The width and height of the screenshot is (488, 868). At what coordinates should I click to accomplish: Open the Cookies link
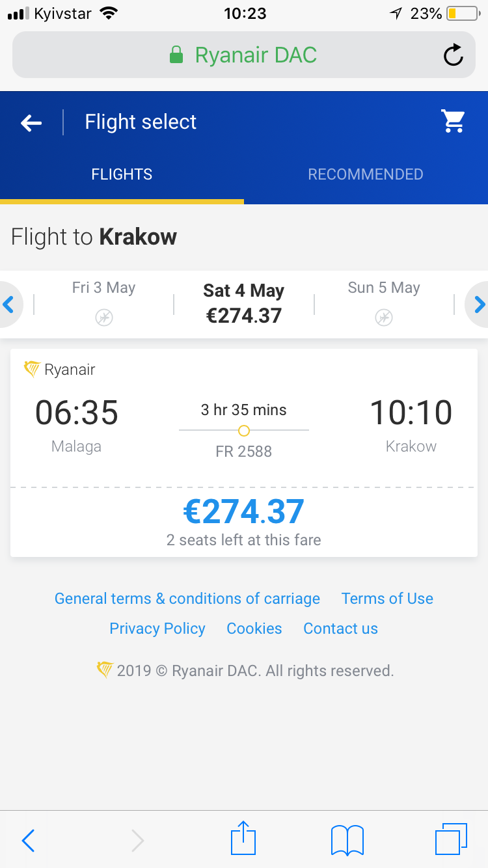(254, 629)
